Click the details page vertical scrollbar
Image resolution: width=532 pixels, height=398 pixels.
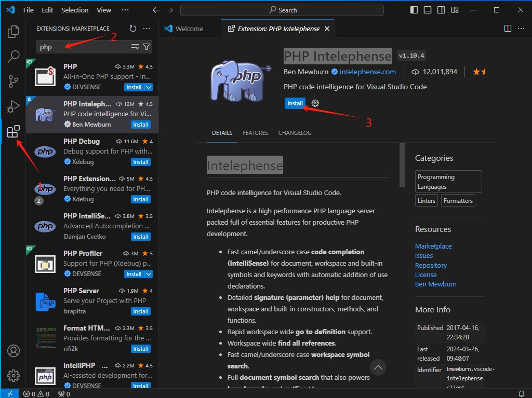coord(402,165)
